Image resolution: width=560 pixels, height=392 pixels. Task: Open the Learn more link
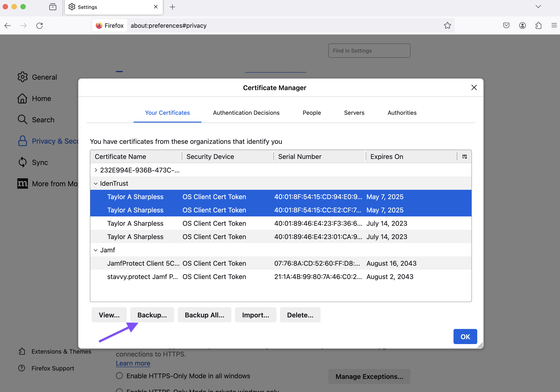pos(133,363)
